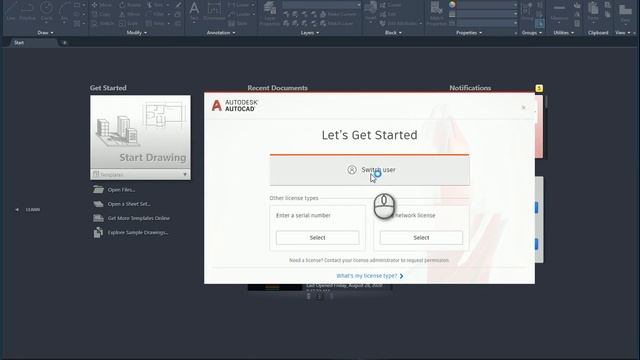Click Get More Templates Online
Viewport: 640px width, 360px height.
tap(139, 218)
